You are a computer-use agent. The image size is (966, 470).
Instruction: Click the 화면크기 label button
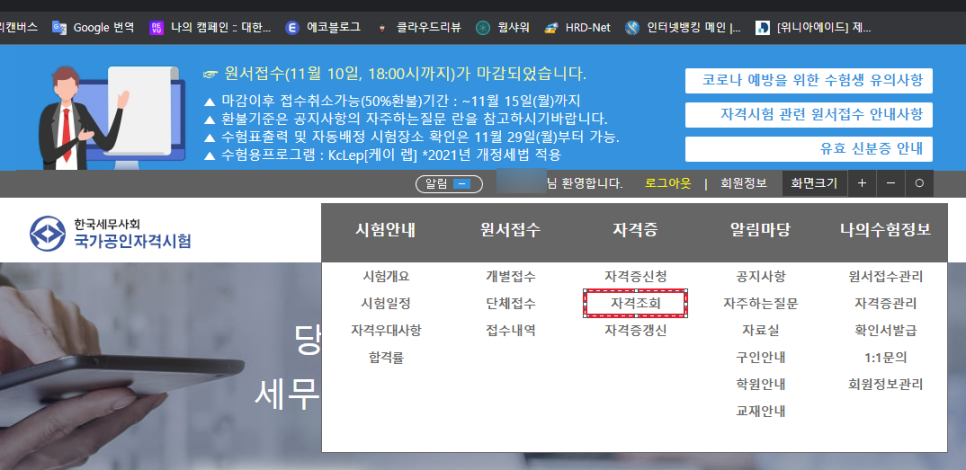[x=814, y=184]
